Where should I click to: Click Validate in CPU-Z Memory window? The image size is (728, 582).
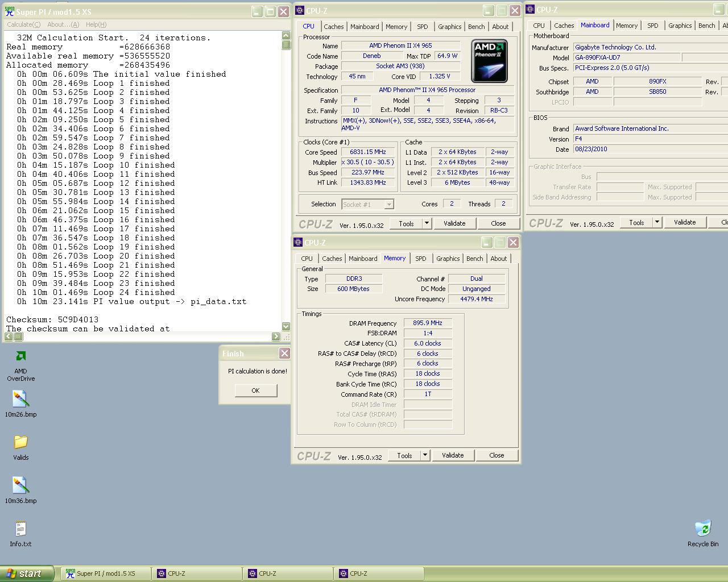tap(453, 455)
